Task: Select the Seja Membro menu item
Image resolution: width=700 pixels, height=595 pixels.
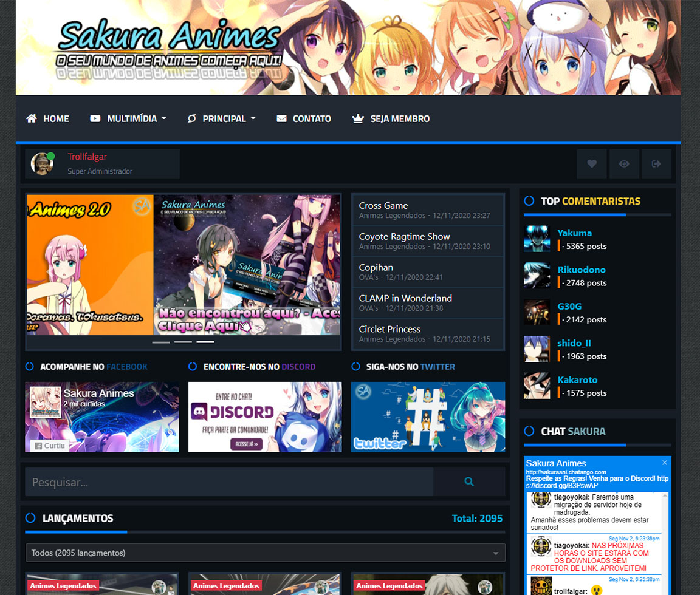Action: click(391, 118)
